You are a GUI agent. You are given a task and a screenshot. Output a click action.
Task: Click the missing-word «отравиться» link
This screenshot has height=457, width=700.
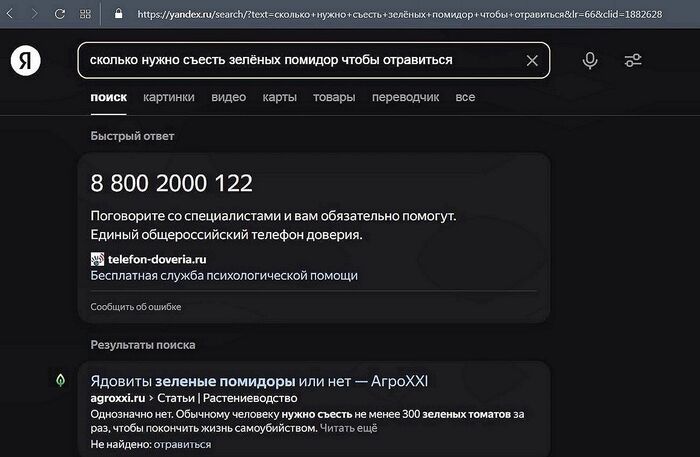(182, 445)
